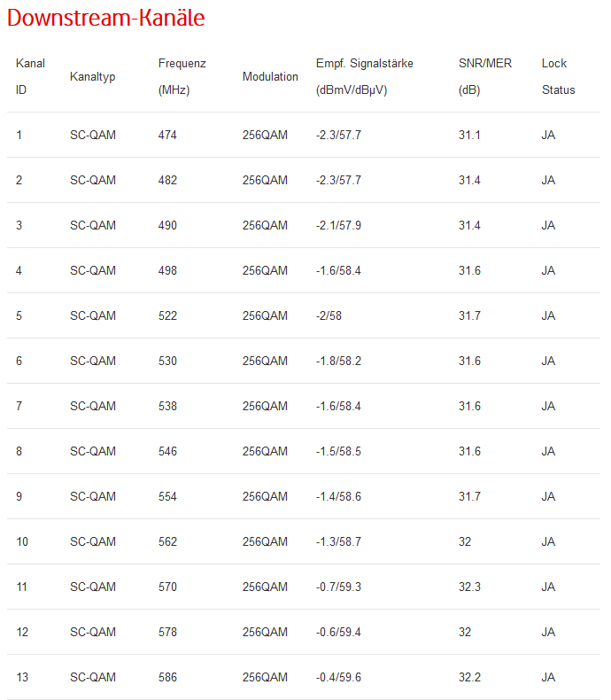This screenshot has width=611, height=700.
Task: Select the SNR value 32.2
Action: tap(469, 678)
